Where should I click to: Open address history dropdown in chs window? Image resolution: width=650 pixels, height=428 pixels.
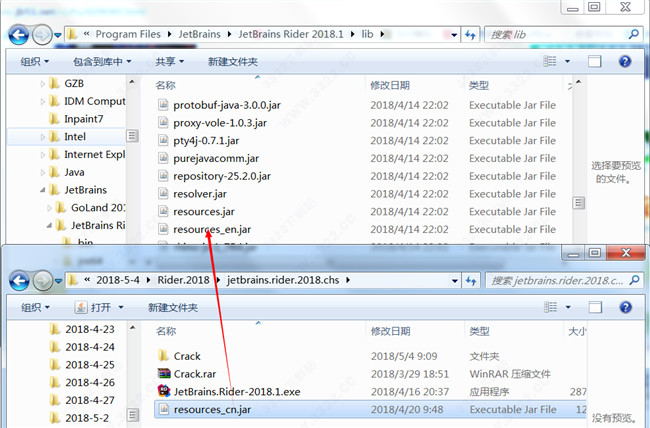tap(455, 281)
